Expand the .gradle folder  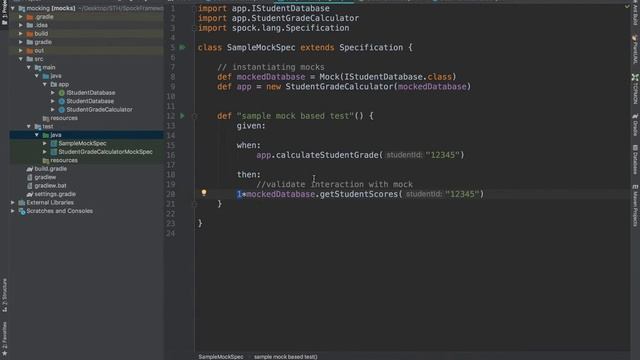21,17
